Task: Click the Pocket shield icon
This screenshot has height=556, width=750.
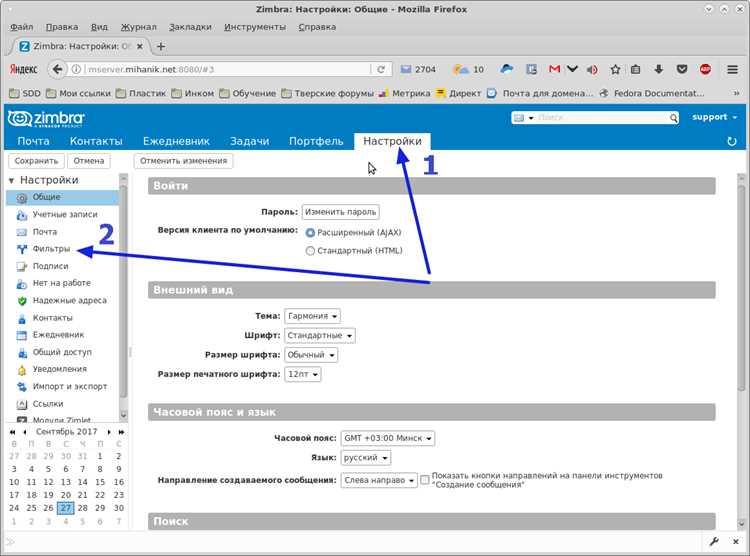Action: point(682,70)
